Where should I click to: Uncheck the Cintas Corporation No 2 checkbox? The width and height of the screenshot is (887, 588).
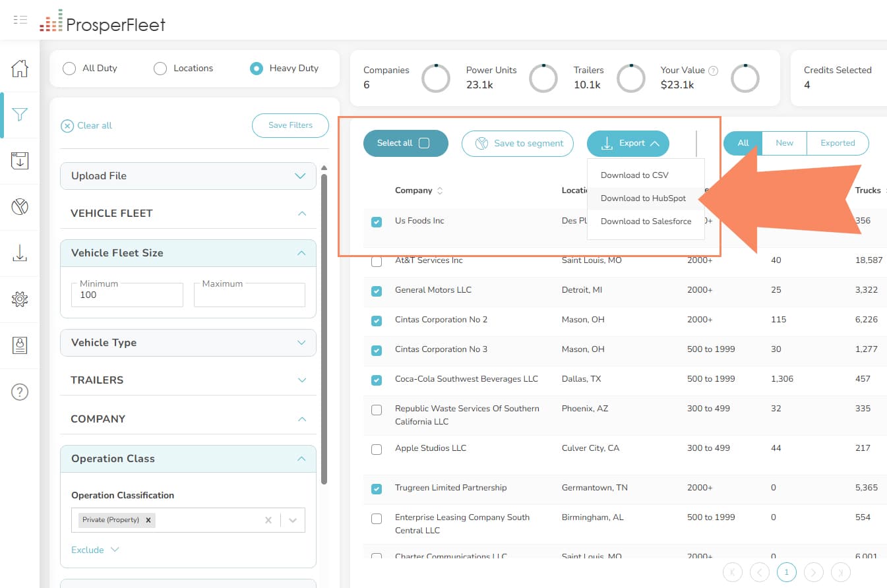tap(377, 321)
